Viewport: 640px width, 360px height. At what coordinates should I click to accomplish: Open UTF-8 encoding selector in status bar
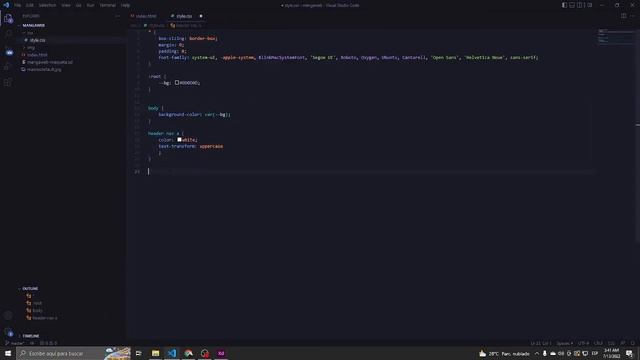(x=584, y=343)
